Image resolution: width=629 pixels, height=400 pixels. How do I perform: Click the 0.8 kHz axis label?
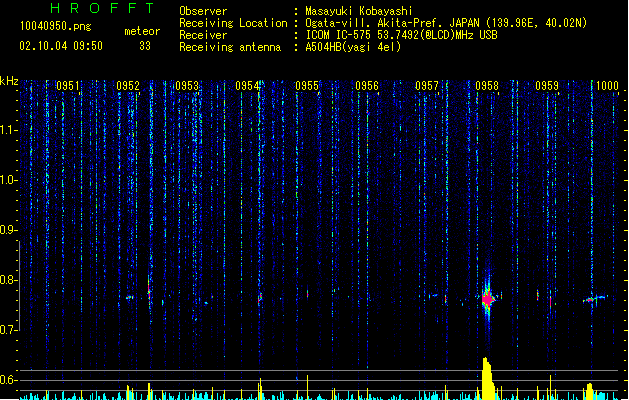pyautogui.click(x=9, y=280)
